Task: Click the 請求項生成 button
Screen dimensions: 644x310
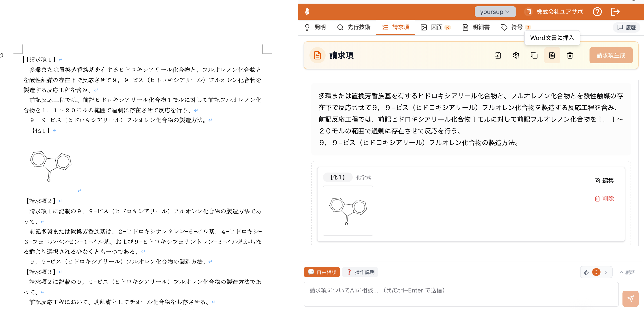Action: tap(611, 55)
